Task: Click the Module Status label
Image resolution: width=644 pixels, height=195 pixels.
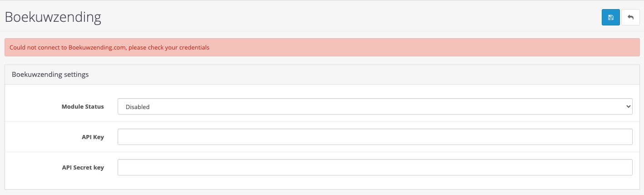Action: (x=83, y=106)
